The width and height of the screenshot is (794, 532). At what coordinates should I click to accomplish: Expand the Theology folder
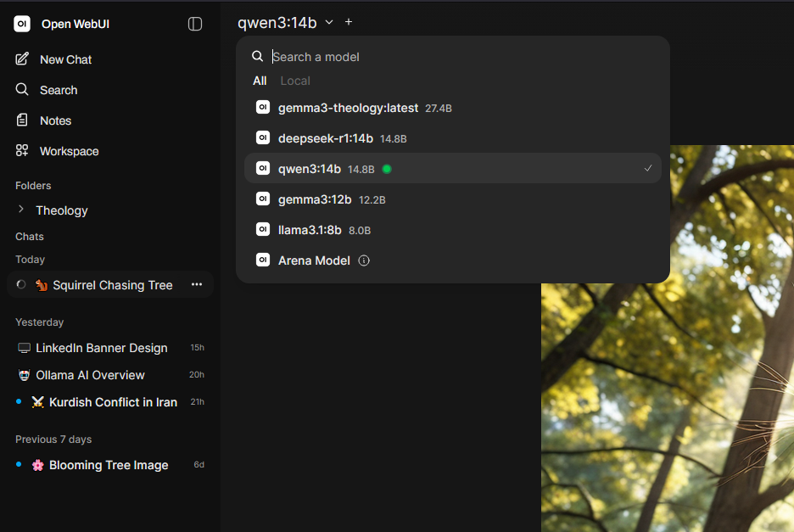(20, 210)
